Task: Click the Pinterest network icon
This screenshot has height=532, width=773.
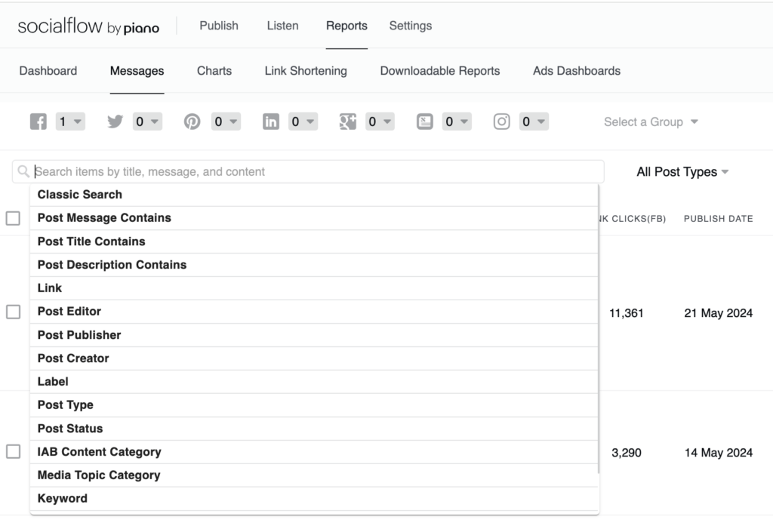Action: coord(192,121)
